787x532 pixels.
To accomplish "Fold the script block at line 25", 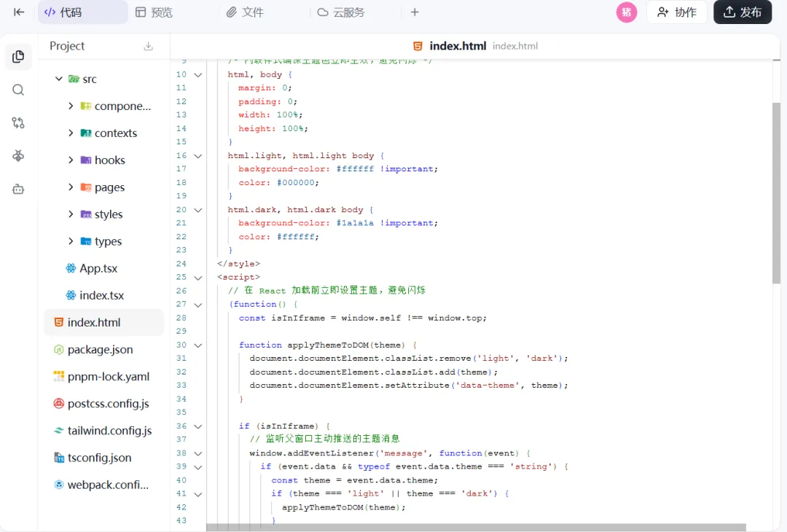I will coord(198,278).
